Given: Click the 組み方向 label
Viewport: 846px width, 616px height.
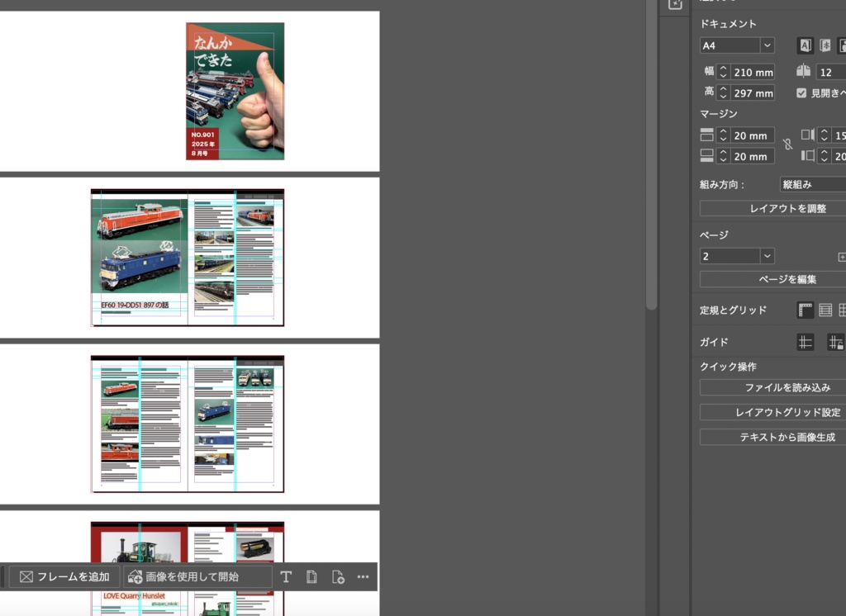Looking at the screenshot, I should pyautogui.click(x=722, y=184).
